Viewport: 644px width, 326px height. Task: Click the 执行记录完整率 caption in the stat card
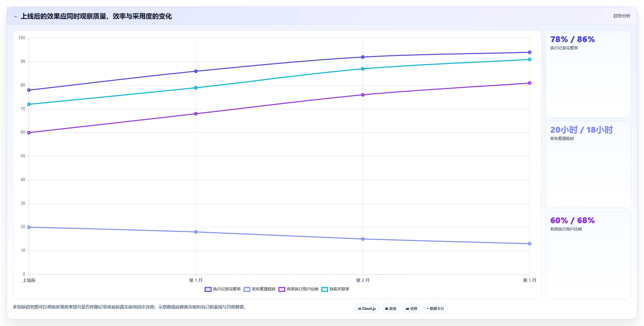pyautogui.click(x=564, y=48)
